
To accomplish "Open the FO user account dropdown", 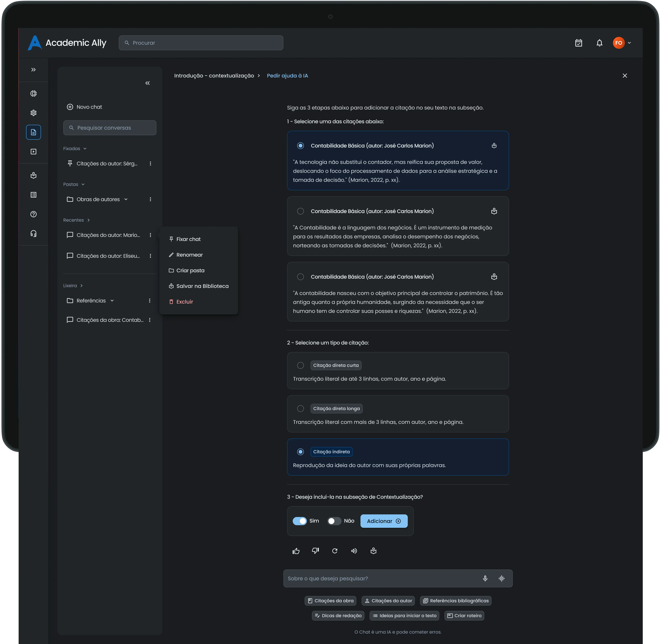I will click(x=622, y=43).
